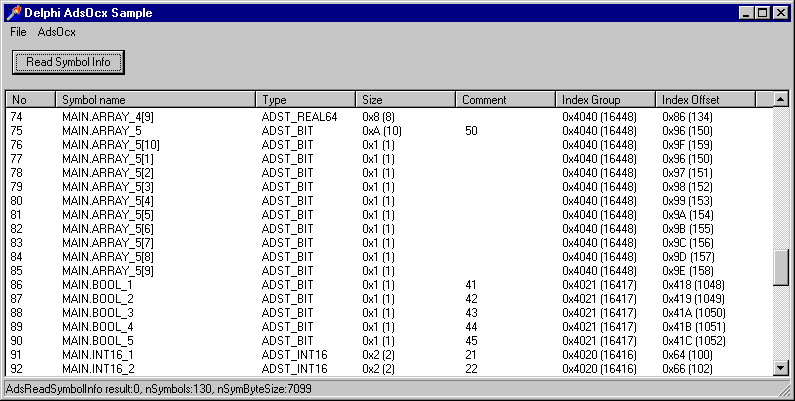795x401 pixels.
Task: Click index offset 0x64 (100)
Action: (687, 355)
